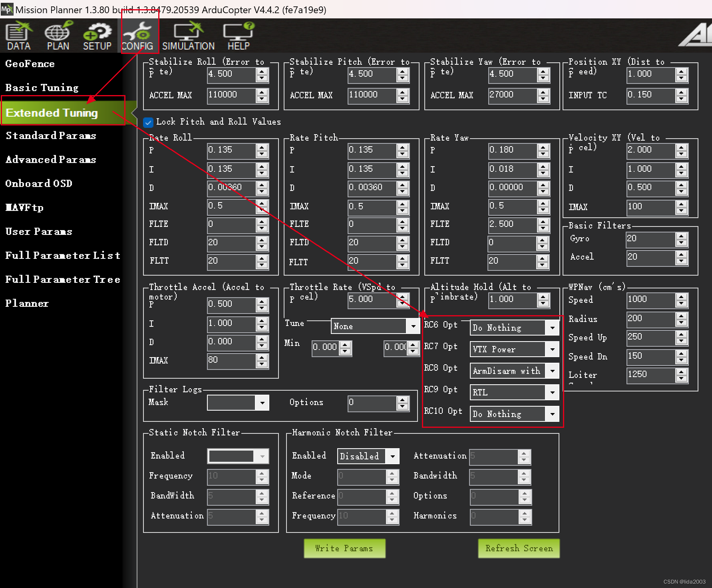This screenshot has height=588, width=712.
Task: Open Standard Params page
Action: pos(51,136)
